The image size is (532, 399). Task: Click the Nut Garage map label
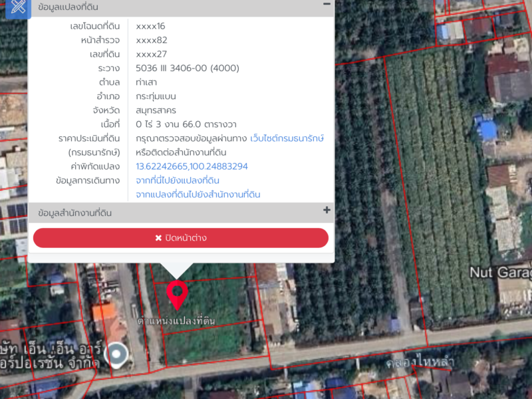[501, 273]
